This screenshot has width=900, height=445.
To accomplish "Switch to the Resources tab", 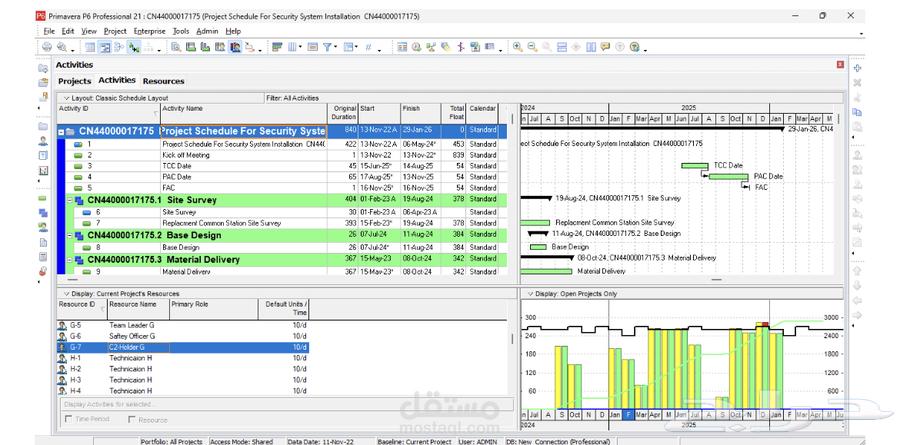I will click(x=163, y=81).
